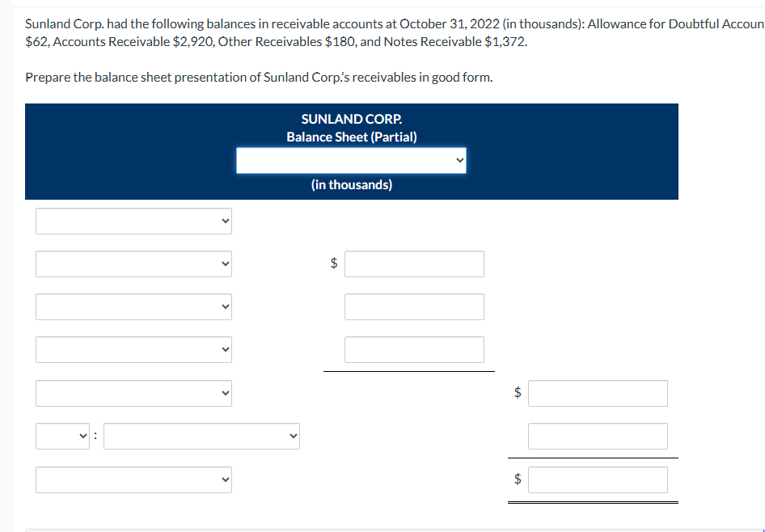Expand the third account selection dropdown
This screenshot has width=765, height=532.
[x=133, y=306]
